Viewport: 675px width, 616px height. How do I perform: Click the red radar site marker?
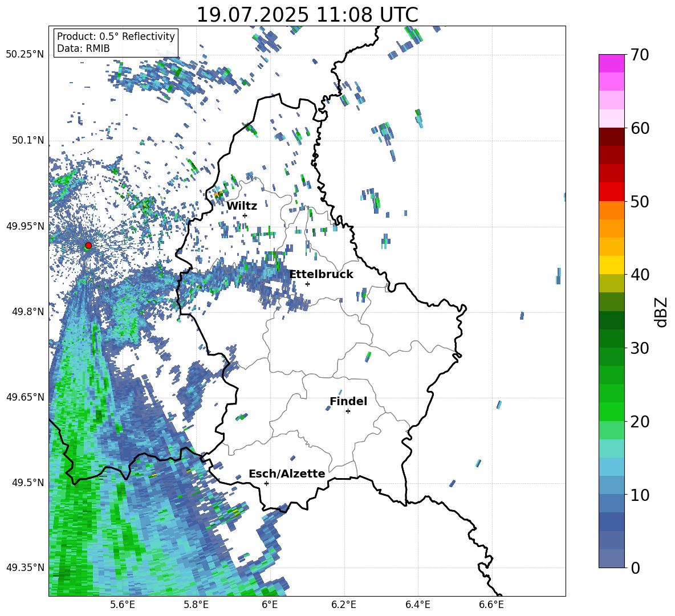click(88, 246)
